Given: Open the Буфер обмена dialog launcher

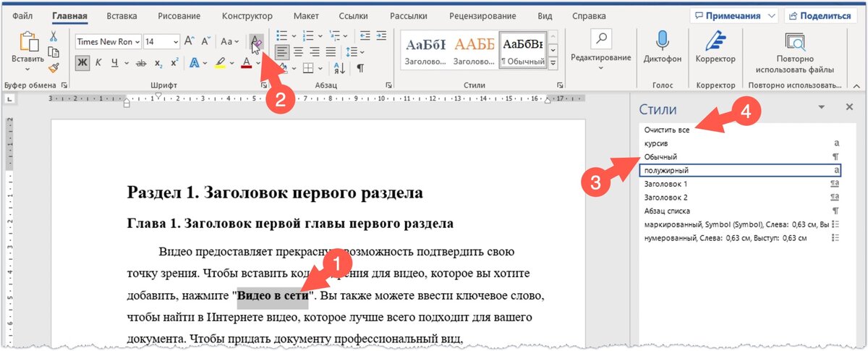Looking at the screenshot, I should tap(64, 85).
